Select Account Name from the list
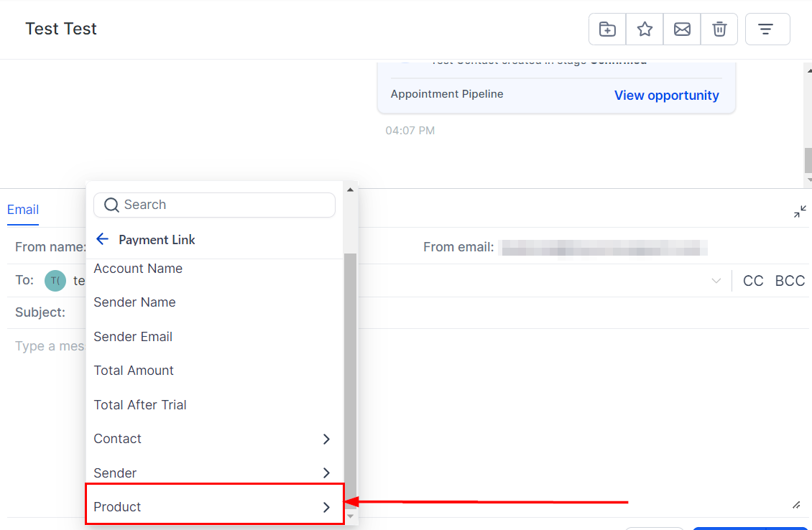Viewport: 812px width, 530px height. tap(138, 269)
